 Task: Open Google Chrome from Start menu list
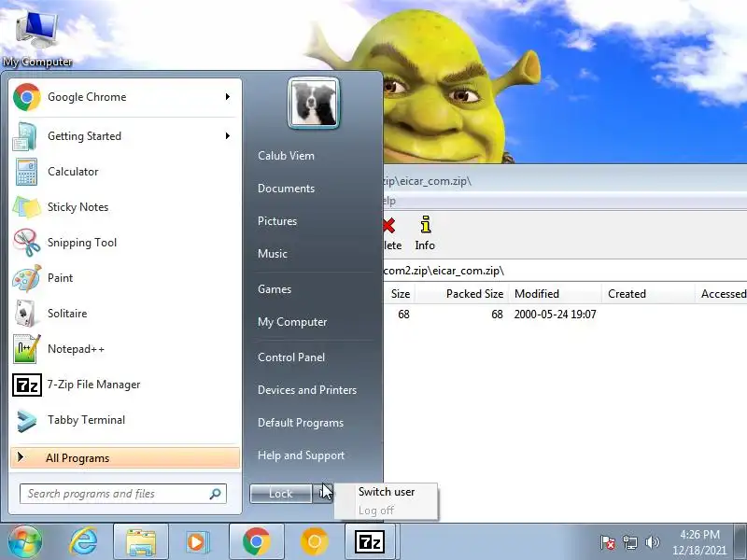124,97
